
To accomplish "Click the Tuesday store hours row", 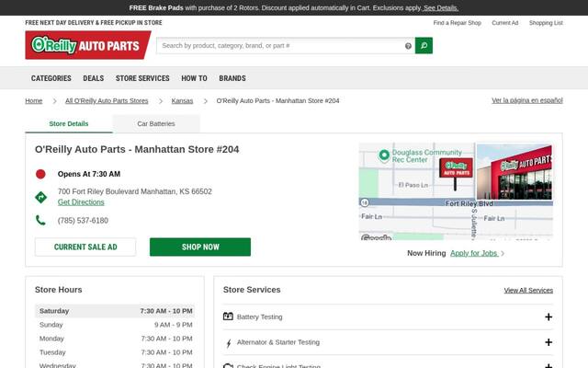I will (x=115, y=352).
